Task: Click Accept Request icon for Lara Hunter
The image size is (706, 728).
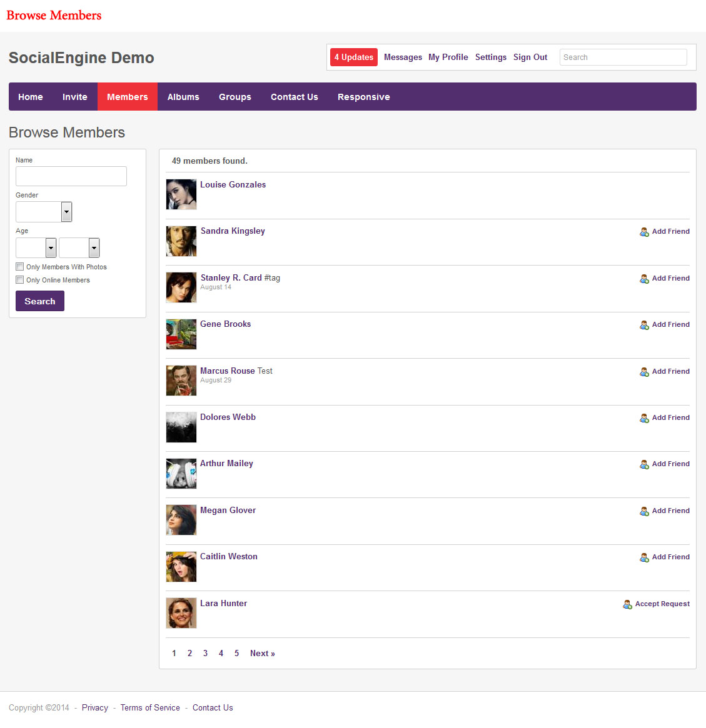Action: tap(627, 604)
